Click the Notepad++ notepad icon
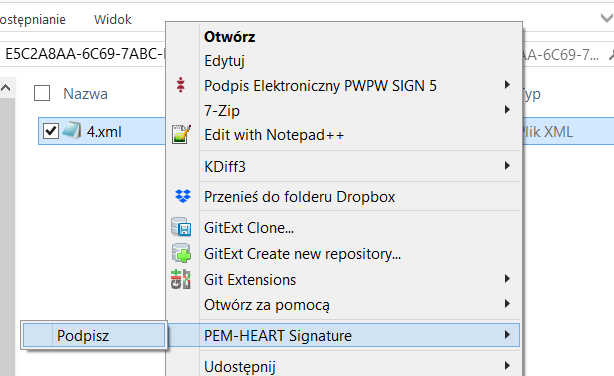This screenshot has width=614, height=376. tap(181, 134)
